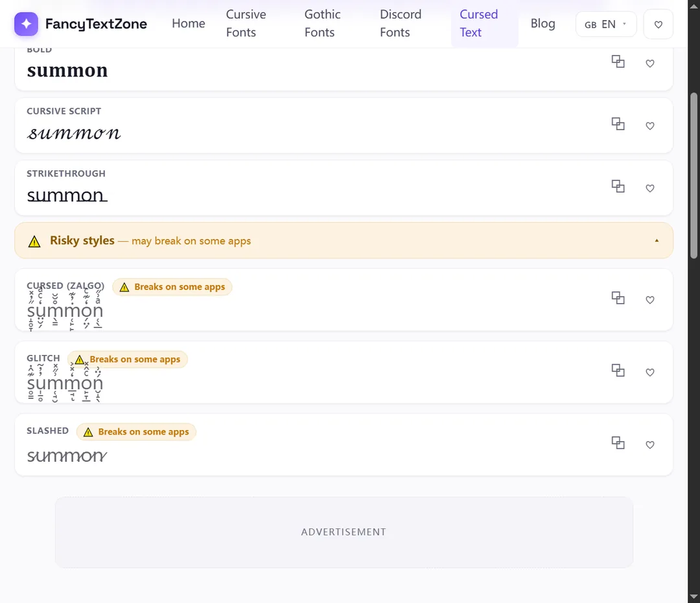700x603 pixels.
Task: Click the FancyTextZone sparkle logo icon
Action: [26, 24]
